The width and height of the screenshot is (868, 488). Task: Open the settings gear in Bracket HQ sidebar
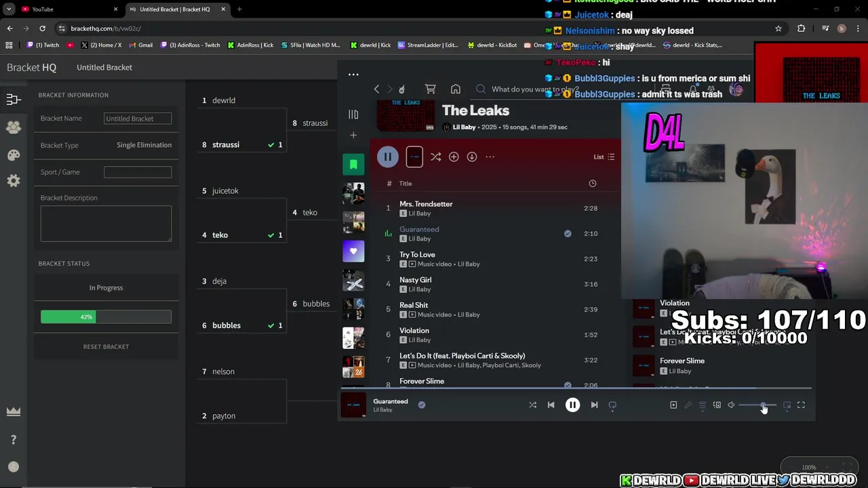point(13,181)
